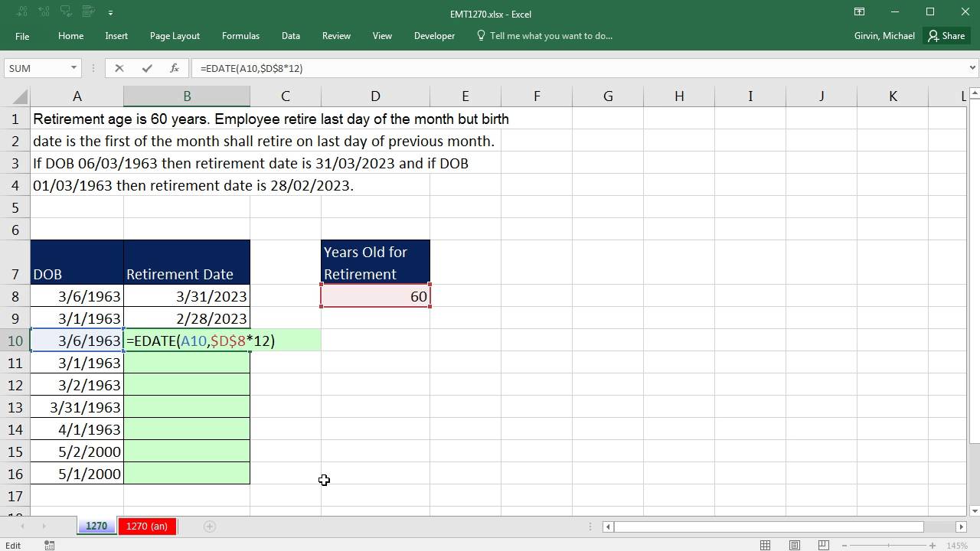Click cell A16 with 5/1/2000
Viewport: 980px width, 551px height.
pos(77,474)
